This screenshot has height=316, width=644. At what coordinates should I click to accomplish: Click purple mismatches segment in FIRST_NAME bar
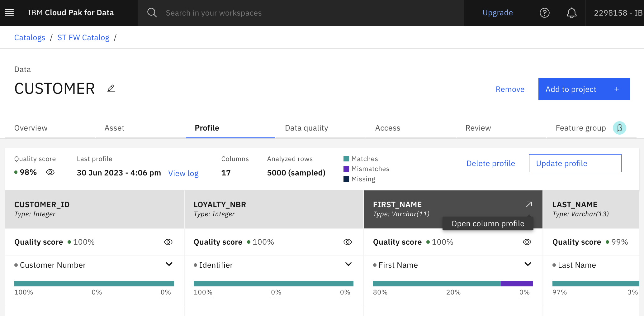(516, 284)
